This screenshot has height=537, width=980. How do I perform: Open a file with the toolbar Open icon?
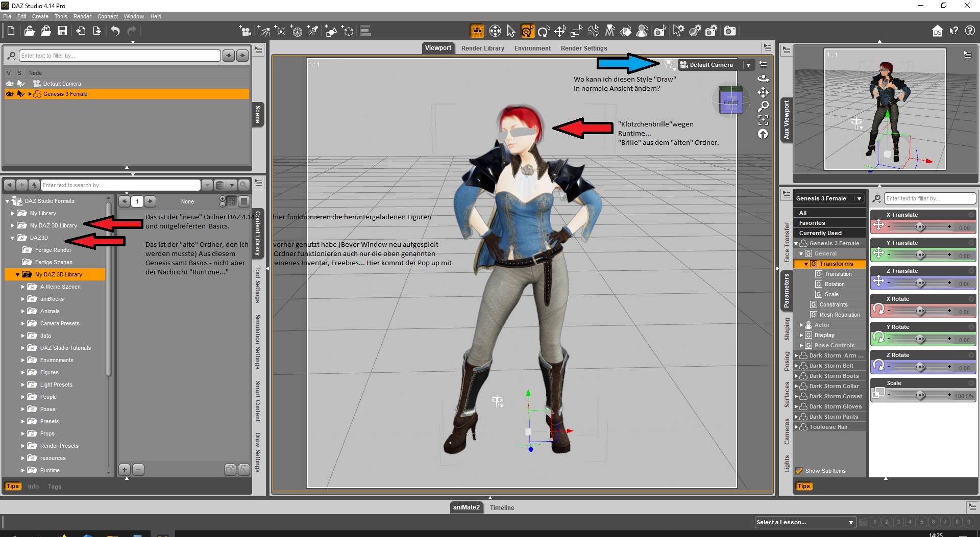29,31
